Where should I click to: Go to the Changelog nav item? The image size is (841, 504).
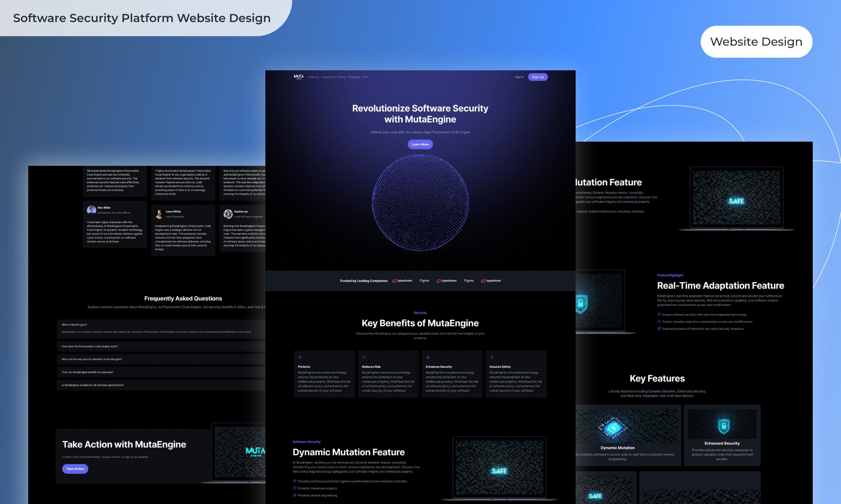pos(354,77)
